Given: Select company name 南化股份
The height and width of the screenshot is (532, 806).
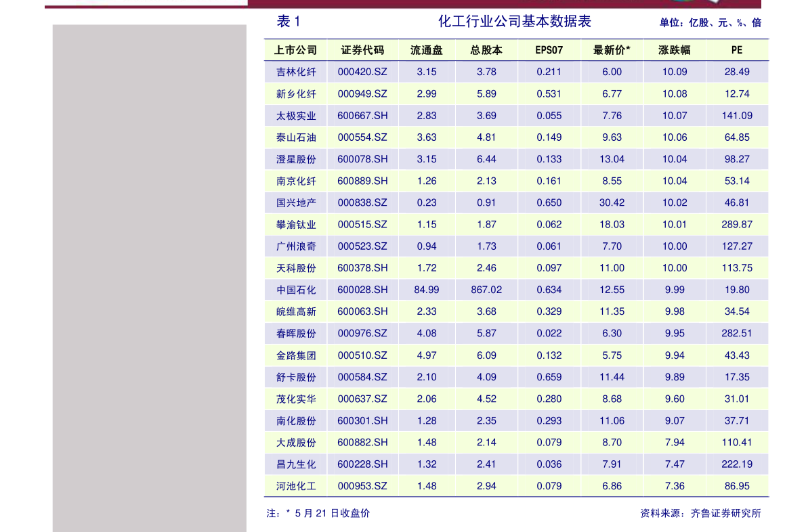Looking at the screenshot, I should pos(295,421).
